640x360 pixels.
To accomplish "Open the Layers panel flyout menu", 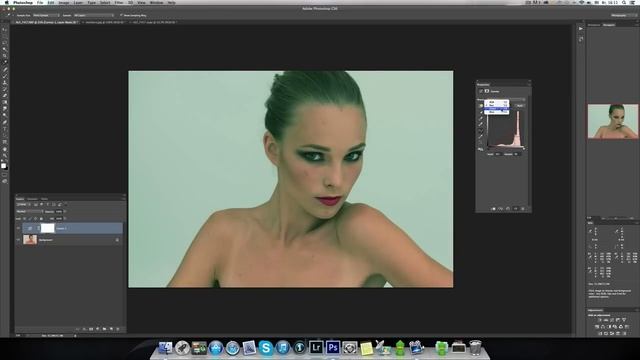I will point(123,198).
